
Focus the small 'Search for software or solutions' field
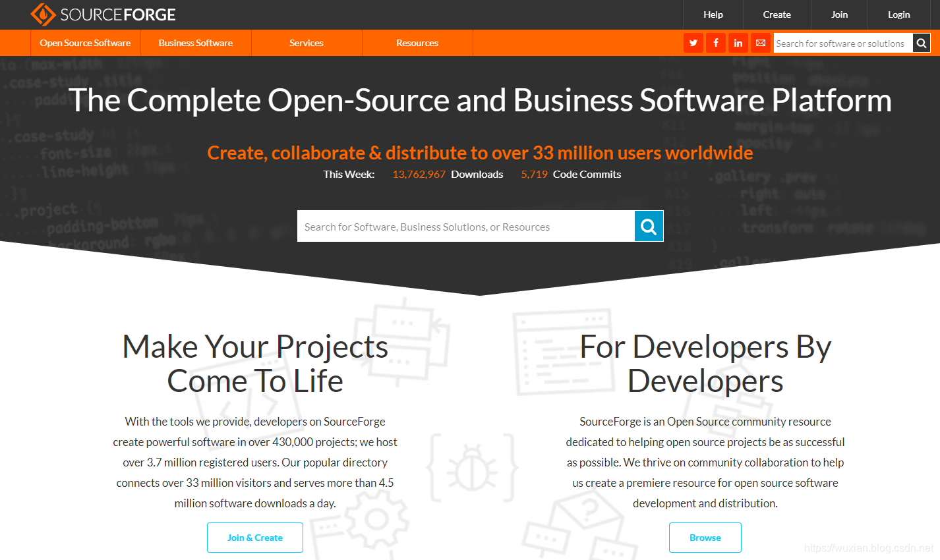pyautogui.click(x=843, y=43)
